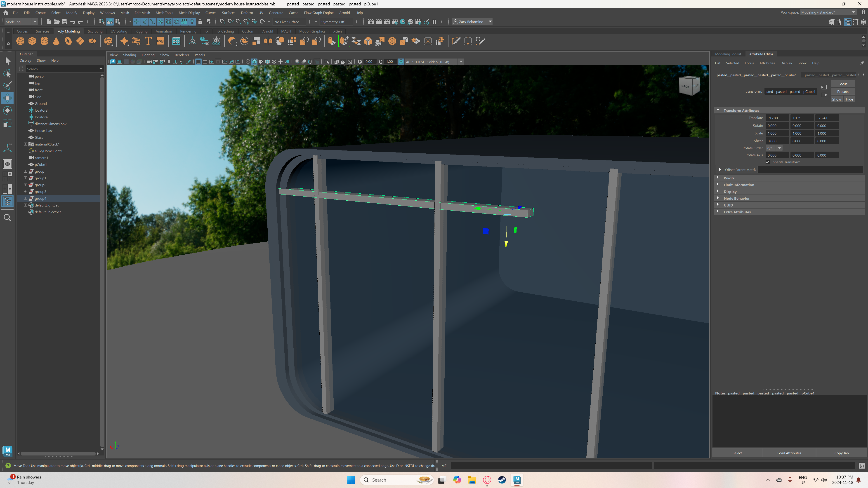Toggle view transform ON button

click(x=401, y=62)
